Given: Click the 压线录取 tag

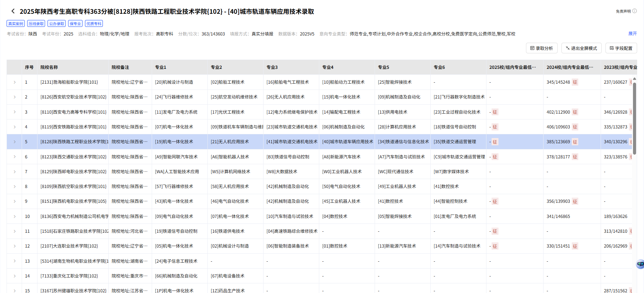Looking at the screenshot, I should [x=36, y=23].
